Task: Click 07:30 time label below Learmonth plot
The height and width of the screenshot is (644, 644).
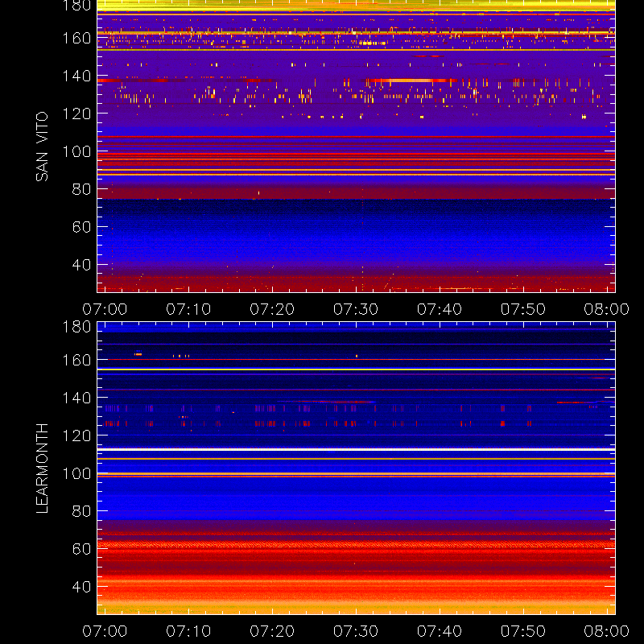Action: coord(356,631)
